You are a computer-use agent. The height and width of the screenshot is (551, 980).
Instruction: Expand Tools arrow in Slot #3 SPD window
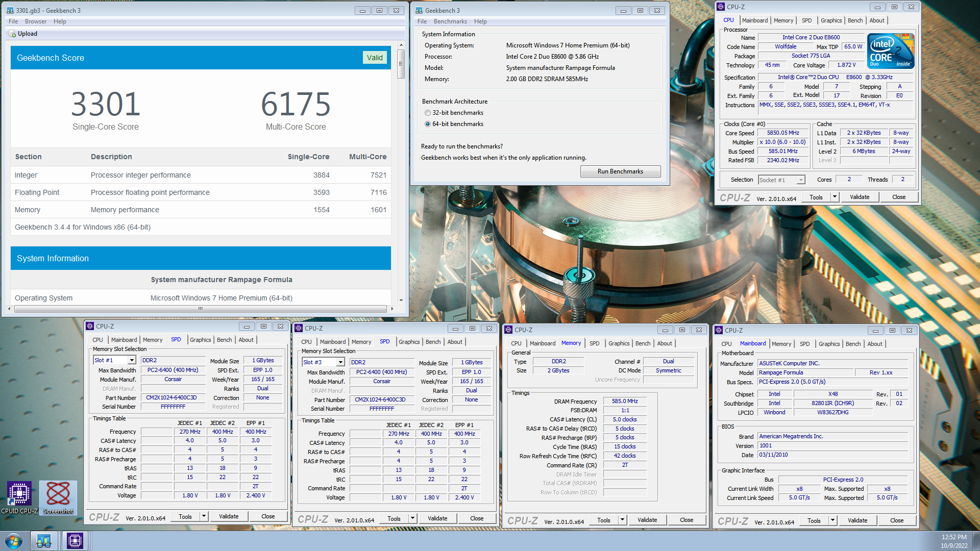412,518
